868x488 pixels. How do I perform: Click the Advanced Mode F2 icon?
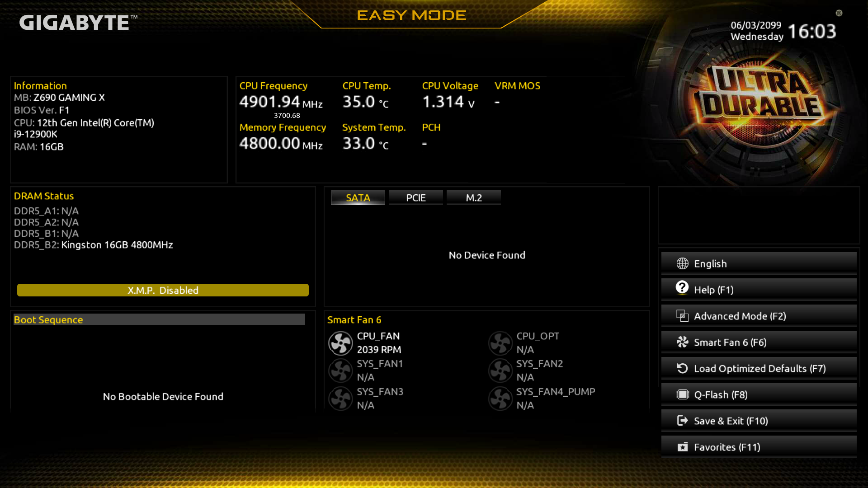(x=681, y=316)
